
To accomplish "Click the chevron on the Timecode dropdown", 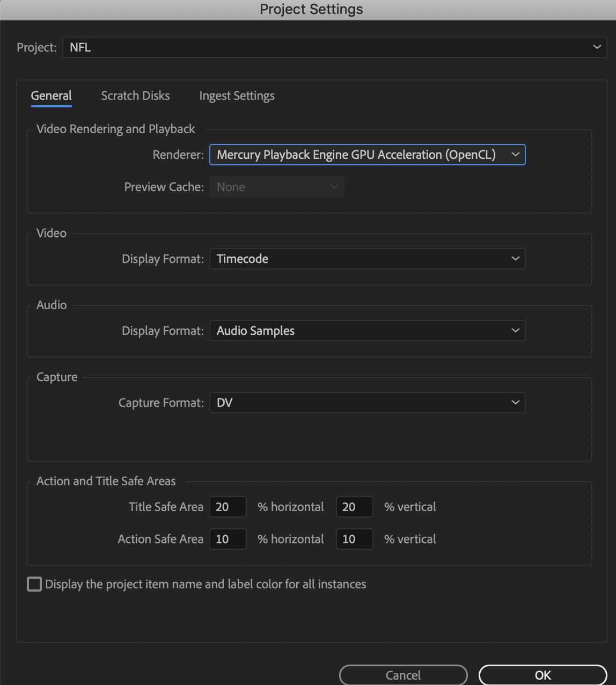I will click(515, 259).
